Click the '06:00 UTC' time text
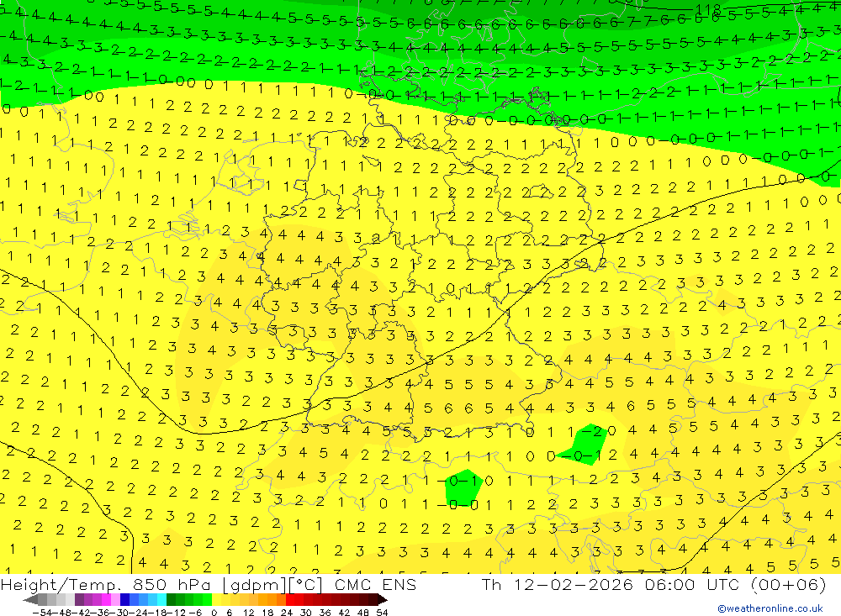 [692, 584]
